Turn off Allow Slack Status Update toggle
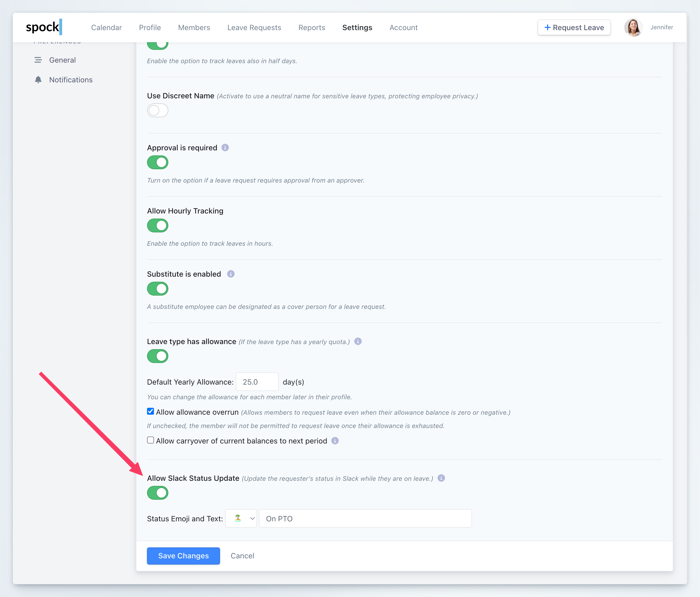Image resolution: width=700 pixels, height=597 pixels. pyautogui.click(x=157, y=493)
